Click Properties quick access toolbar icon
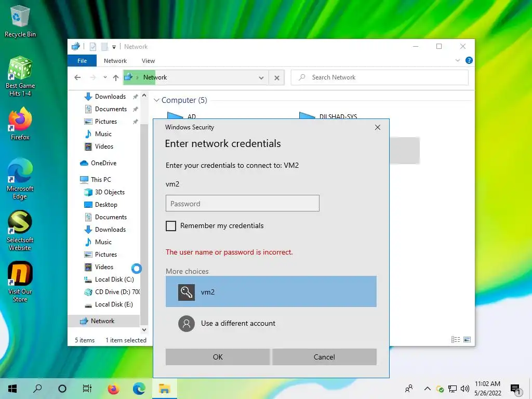The image size is (532, 399). pos(92,46)
